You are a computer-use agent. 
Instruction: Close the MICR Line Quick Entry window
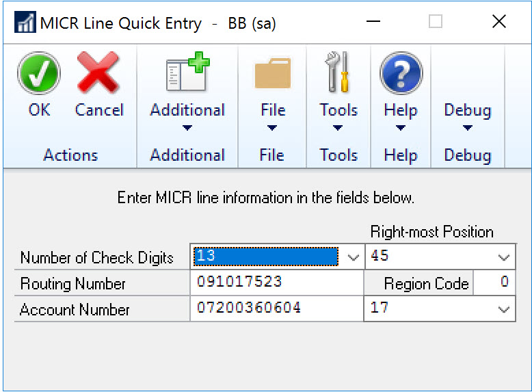499,22
